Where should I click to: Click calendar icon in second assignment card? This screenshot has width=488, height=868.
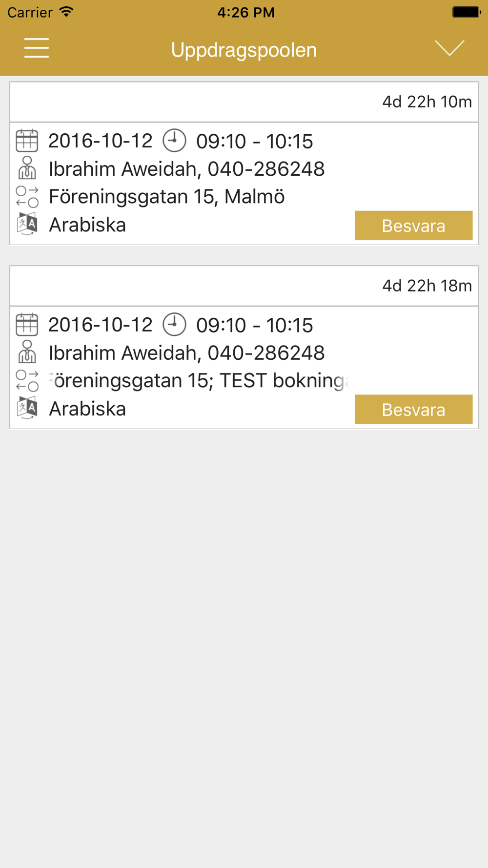point(27,325)
